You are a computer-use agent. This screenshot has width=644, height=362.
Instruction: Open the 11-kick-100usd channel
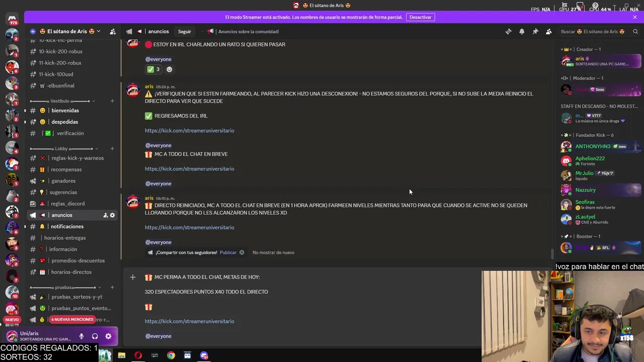72,74
